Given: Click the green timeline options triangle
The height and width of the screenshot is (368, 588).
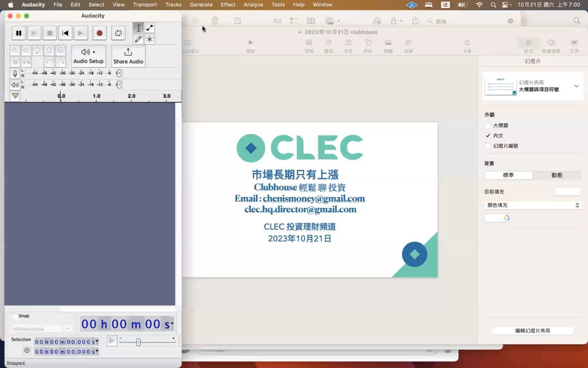Looking at the screenshot, I should point(15,96).
